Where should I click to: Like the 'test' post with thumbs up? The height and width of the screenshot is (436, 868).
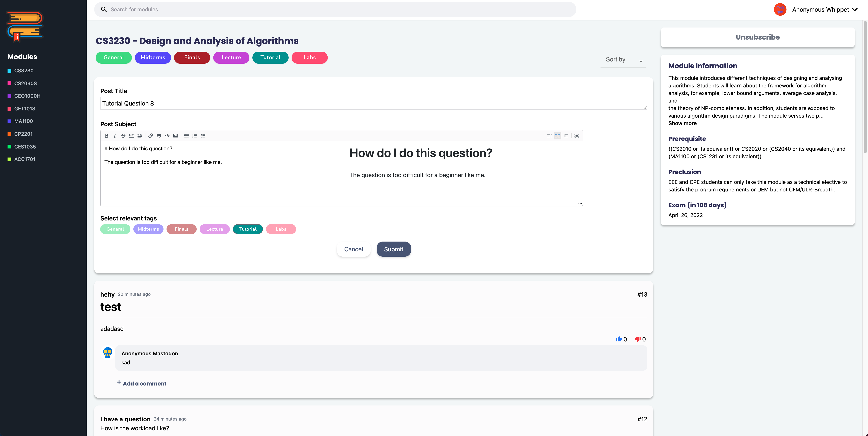click(x=619, y=339)
